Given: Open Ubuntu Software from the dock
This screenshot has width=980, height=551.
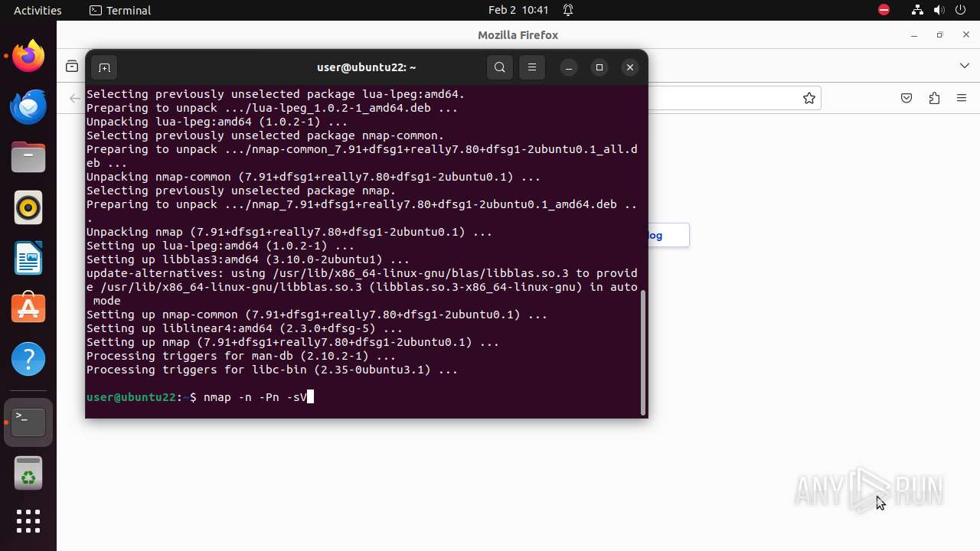Looking at the screenshot, I should coord(28,309).
